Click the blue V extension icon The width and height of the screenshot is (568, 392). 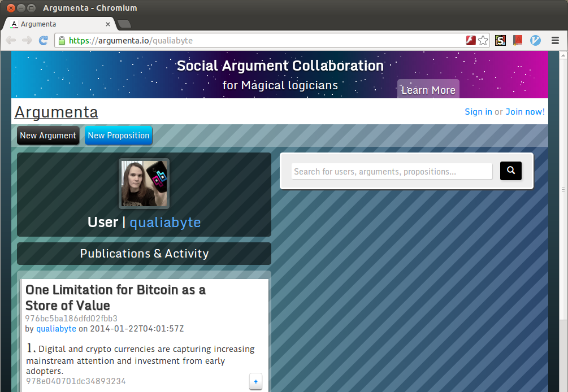tap(535, 41)
